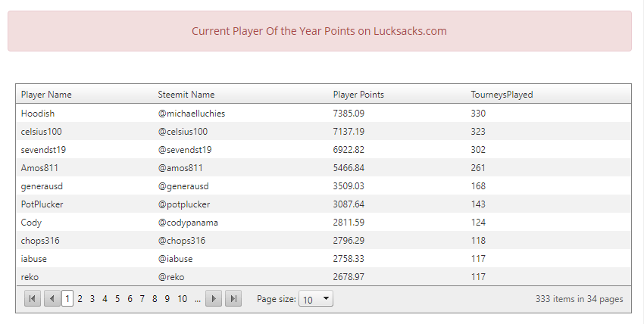Sort by Player Name column header
644x324 pixels.
point(46,95)
